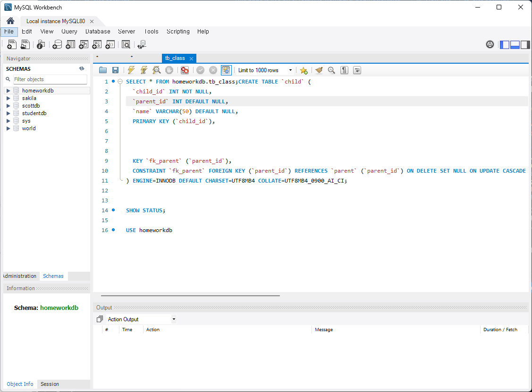Open the Query menu

point(69,31)
